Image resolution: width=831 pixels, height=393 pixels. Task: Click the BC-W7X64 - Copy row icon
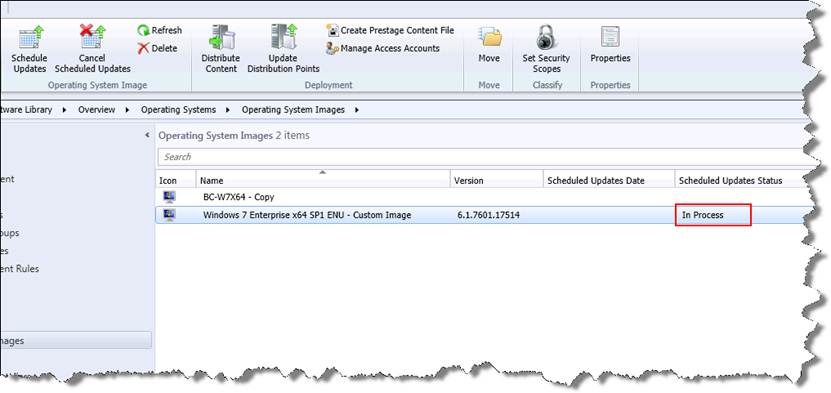point(170,196)
